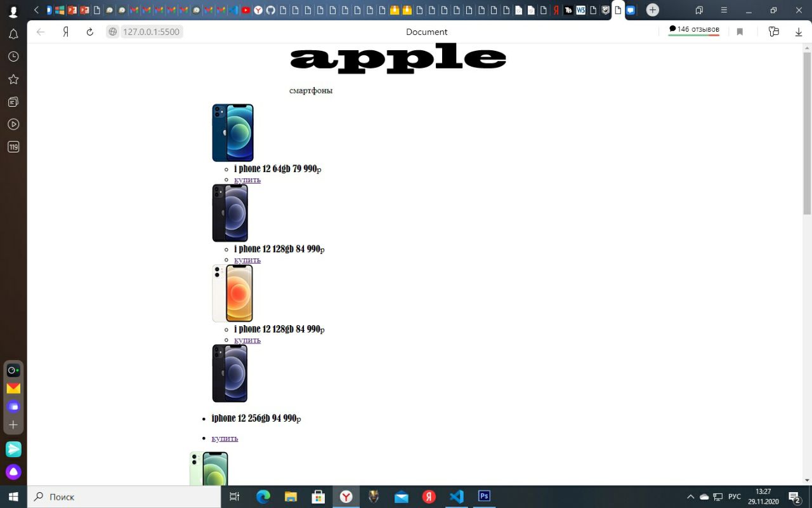The image size is (812, 508).
Task: Open notifications bell in the sidebar
Action: click(13, 34)
